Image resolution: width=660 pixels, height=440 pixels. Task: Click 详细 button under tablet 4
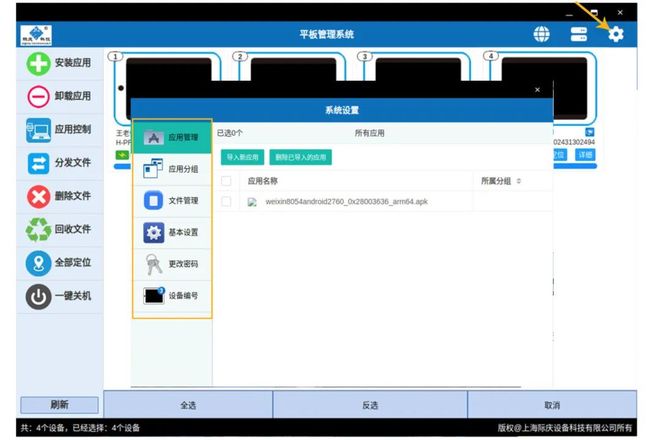click(585, 155)
